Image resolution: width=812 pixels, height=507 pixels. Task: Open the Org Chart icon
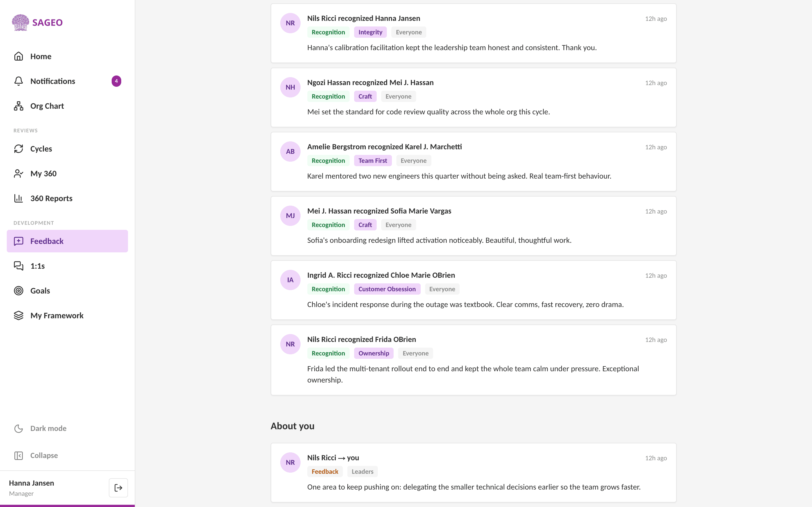point(18,106)
